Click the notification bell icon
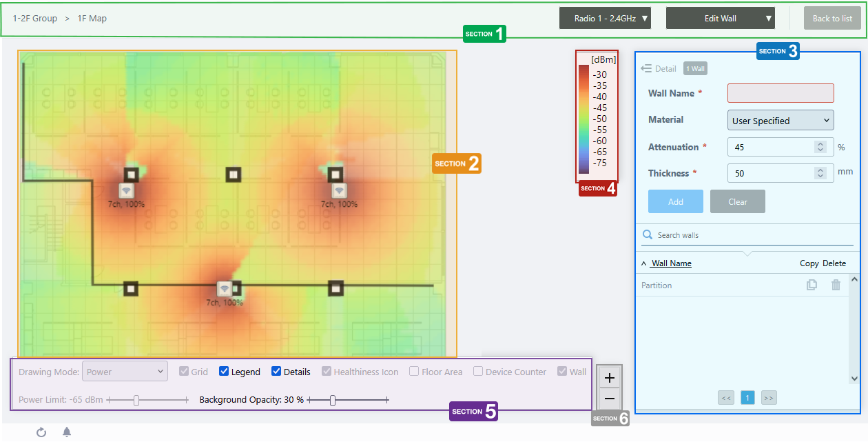868x442 pixels. 67,432
